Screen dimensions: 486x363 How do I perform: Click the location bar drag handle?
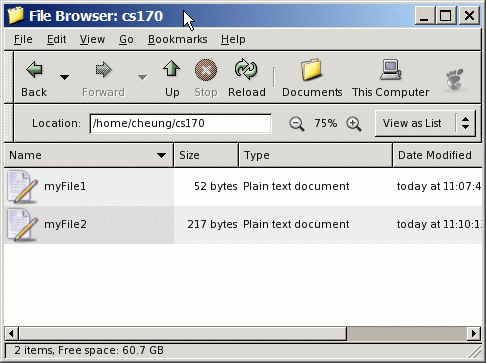(x=9, y=123)
